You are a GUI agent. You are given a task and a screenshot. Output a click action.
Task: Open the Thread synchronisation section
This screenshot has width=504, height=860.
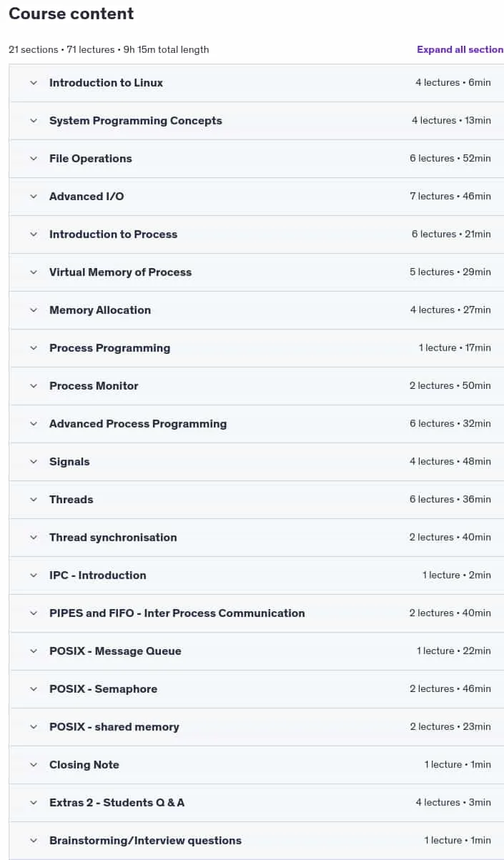113,538
